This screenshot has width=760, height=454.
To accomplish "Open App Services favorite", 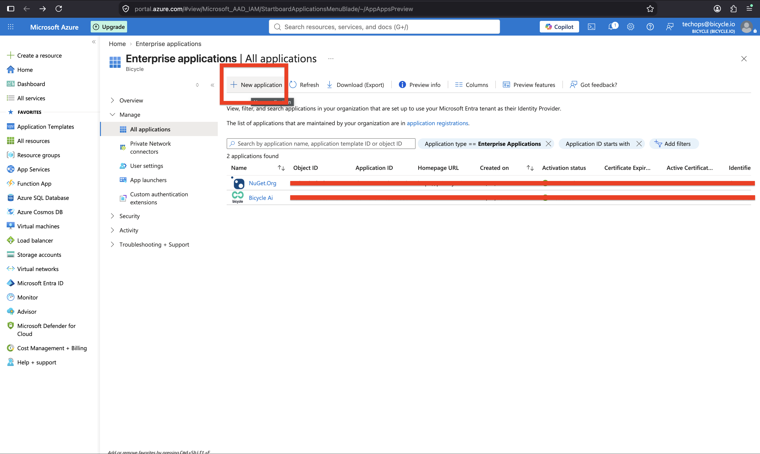I will pos(28,169).
